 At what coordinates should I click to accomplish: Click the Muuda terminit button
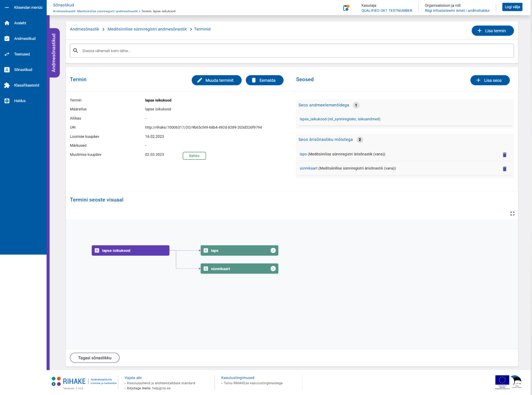tap(216, 80)
